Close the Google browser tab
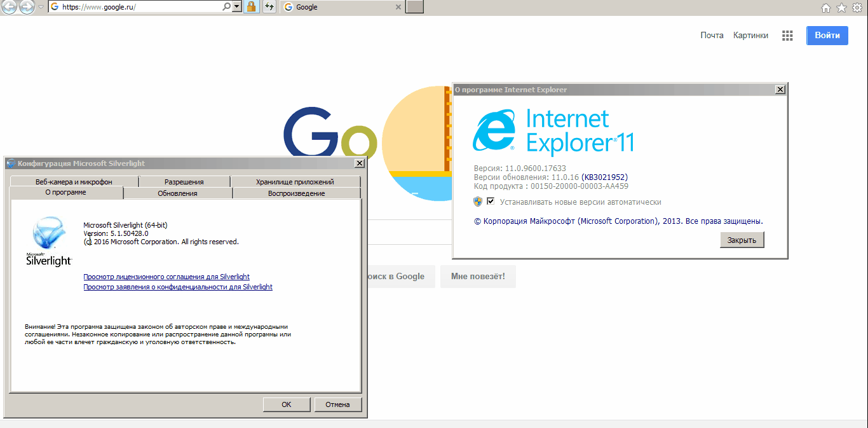Screen dimensions: 868x428 pyautogui.click(x=398, y=8)
